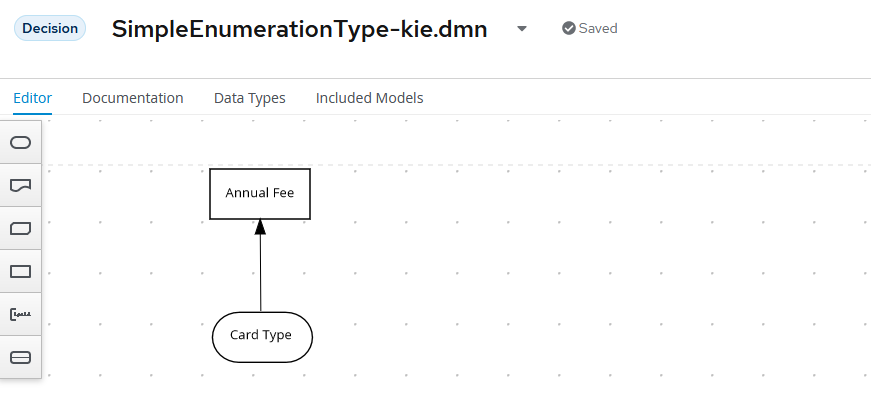
Task: Select the Card Type input node
Action: [262, 336]
